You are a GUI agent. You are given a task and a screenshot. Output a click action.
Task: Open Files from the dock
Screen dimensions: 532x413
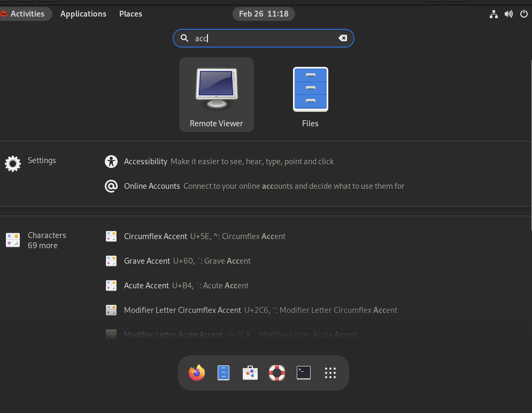point(223,373)
